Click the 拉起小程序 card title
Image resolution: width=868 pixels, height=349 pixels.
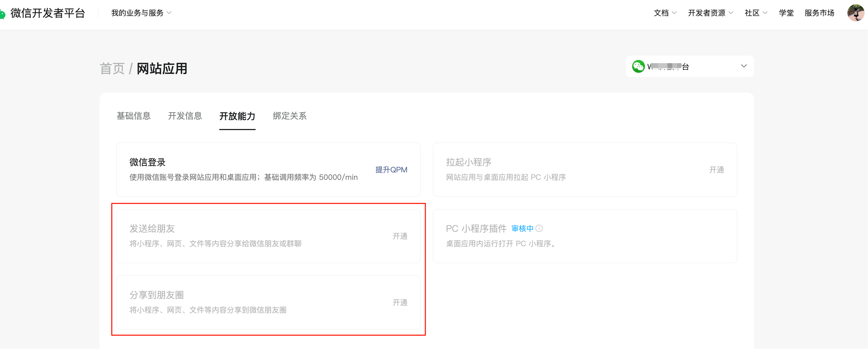[468, 162]
